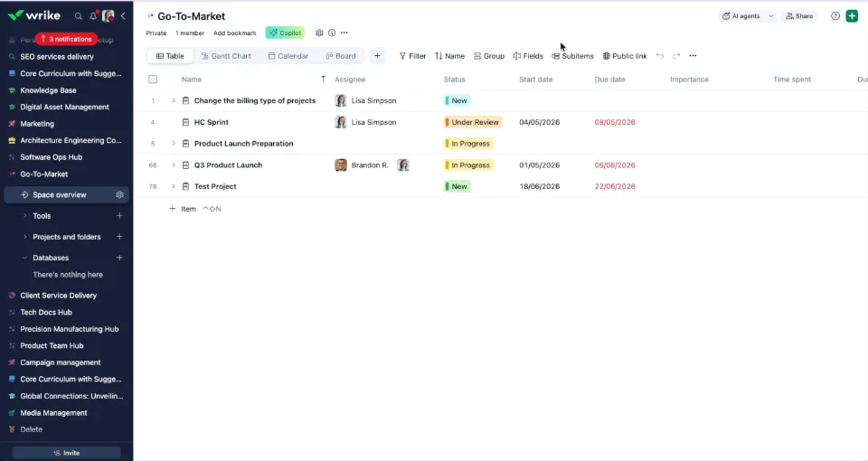Open the Knowledge Base space

(x=48, y=90)
